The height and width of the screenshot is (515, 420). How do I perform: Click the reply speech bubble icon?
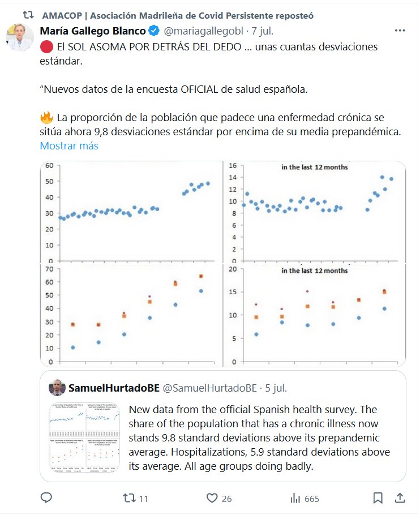[x=47, y=498]
